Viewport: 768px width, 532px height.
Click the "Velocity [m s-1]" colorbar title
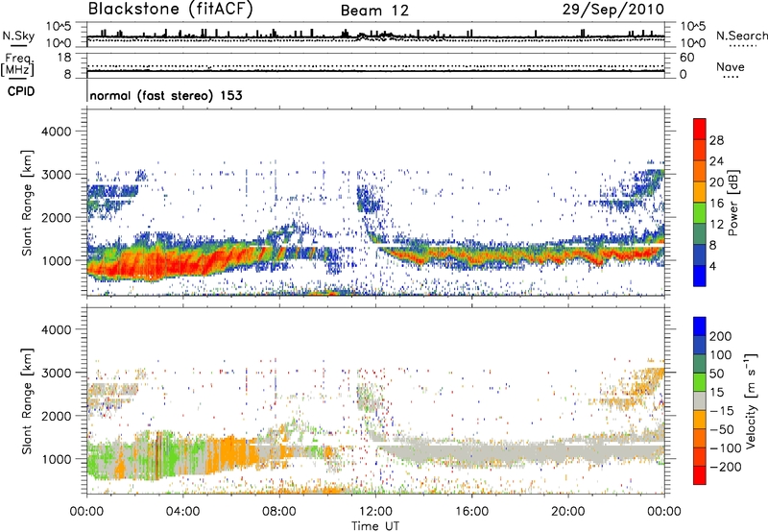click(752, 400)
